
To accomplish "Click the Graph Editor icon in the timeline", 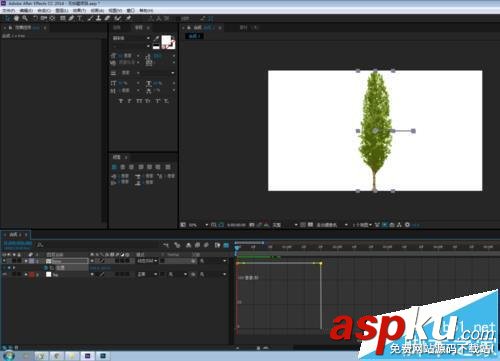I will (226, 245).
